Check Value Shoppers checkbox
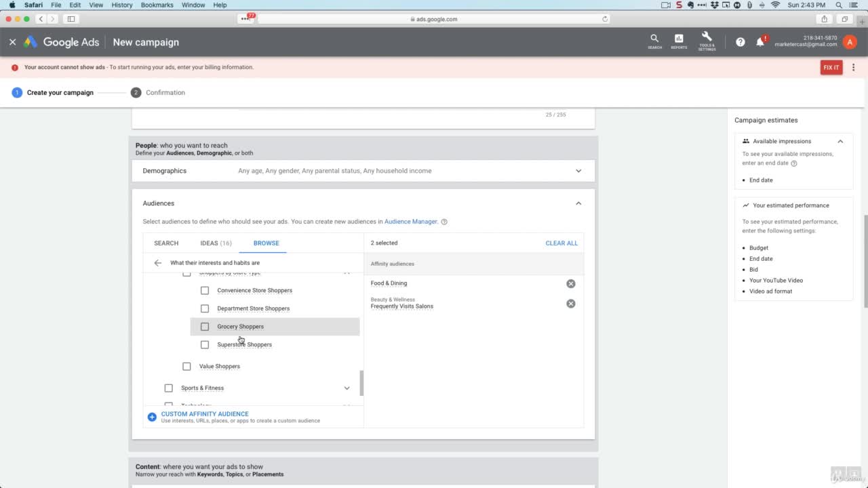This screenshot has width=868, height=488. (x=186, y=367)
